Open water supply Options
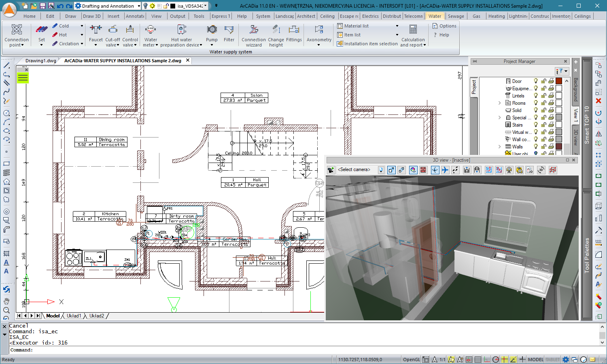 coord(444,26)
